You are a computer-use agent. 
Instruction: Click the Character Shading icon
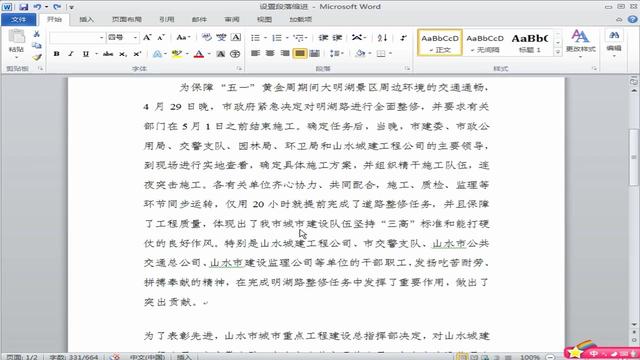[x=220, y=54]
